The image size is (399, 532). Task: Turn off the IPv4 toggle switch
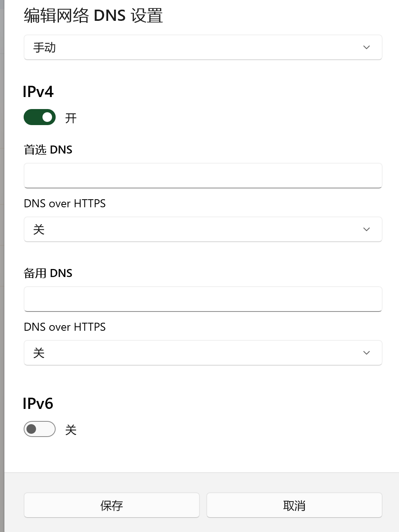click(40, 117)
